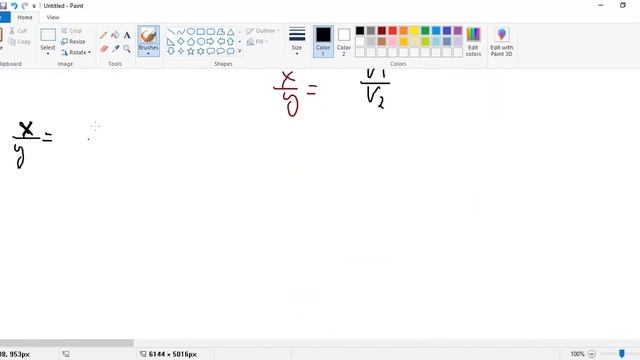Select the Fill with color bucket tool
This screenshot has height=360, width=640.
116,36
